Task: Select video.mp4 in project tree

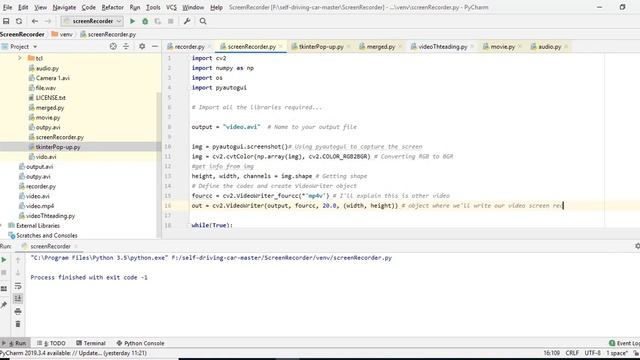Action: 40,206
